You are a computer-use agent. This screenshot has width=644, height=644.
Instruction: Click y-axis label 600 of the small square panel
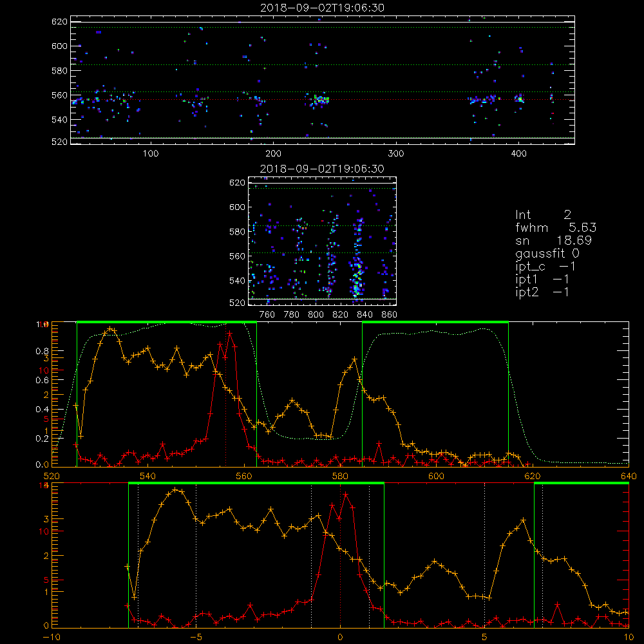(x=238, y=207)
